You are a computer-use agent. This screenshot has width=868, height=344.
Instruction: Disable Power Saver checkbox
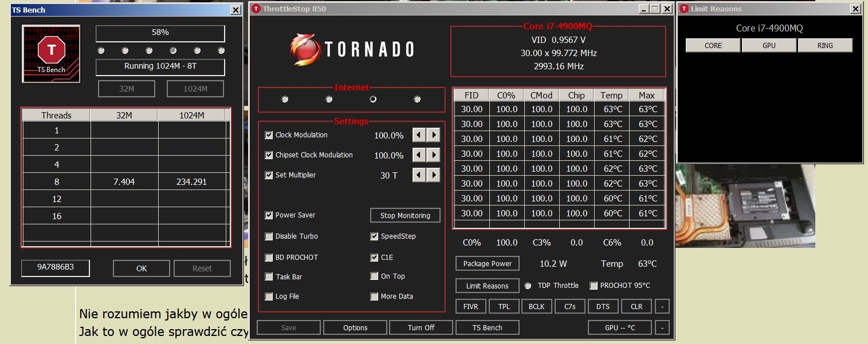tap(269, 215)
